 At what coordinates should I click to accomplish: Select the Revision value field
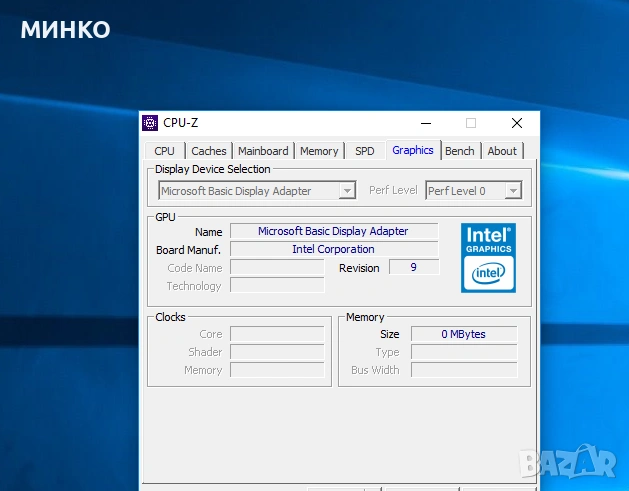click(x=413, y=267)
